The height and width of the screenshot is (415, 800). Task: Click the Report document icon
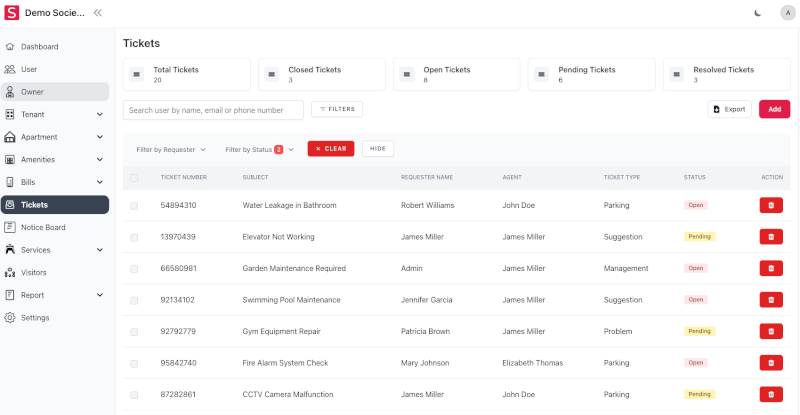[10, 295]
